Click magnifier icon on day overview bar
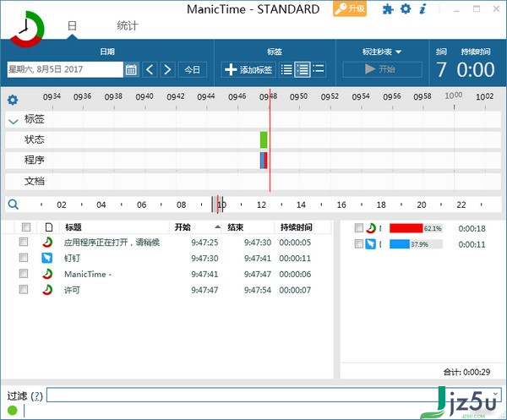This screenshot has width=507, height=420. (14, 205)
